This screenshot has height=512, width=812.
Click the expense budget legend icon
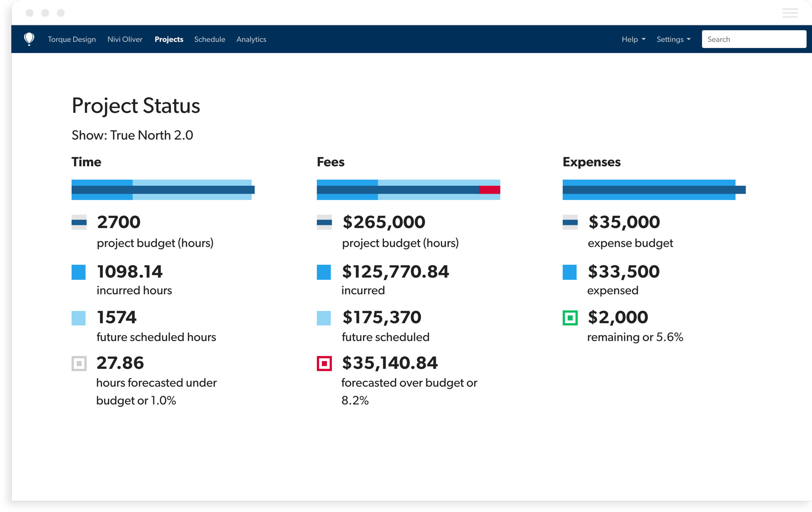pos(570,222)
